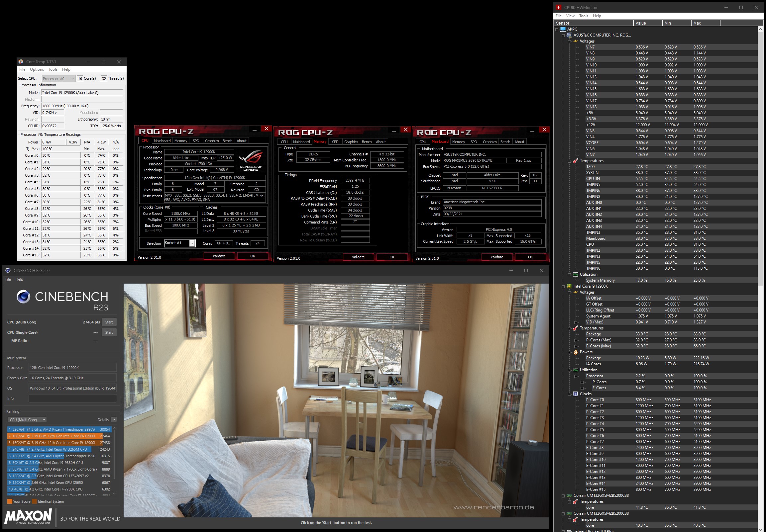Click the Republic of Gamers logo in CPU-Z
Image resolution: width=766 pixels, height=532 pixels.
tap(251, 161)
